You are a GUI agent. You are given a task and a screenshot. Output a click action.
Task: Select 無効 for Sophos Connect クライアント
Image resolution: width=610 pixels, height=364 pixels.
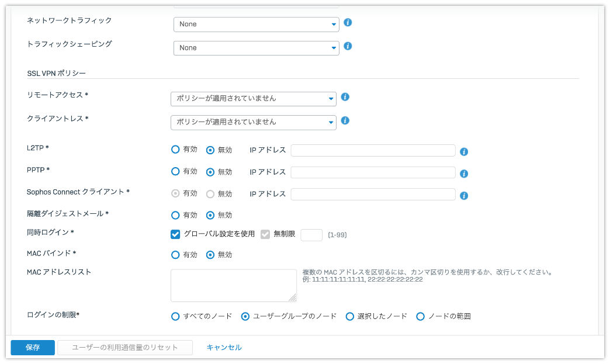click(x=210, y=193)
